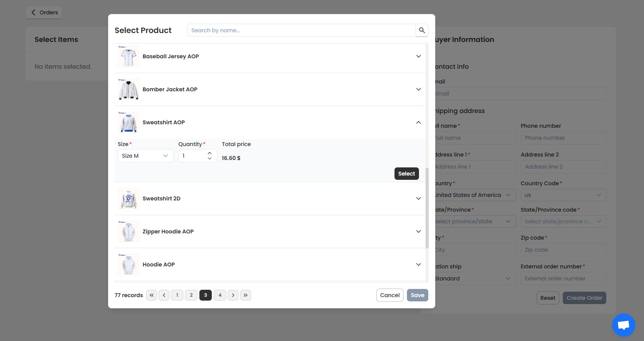Expand the Bomber Jacket AOP row
Image resolution: width=644 pixels, height=341 pixels.
tap(418, 89)
